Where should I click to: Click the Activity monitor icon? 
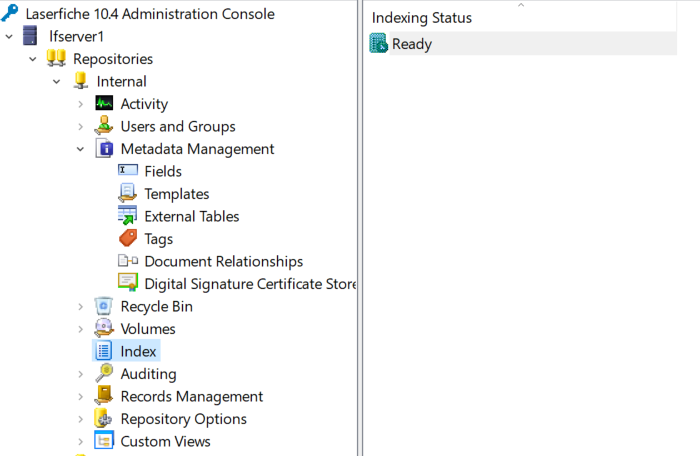(x=104, y=103)
